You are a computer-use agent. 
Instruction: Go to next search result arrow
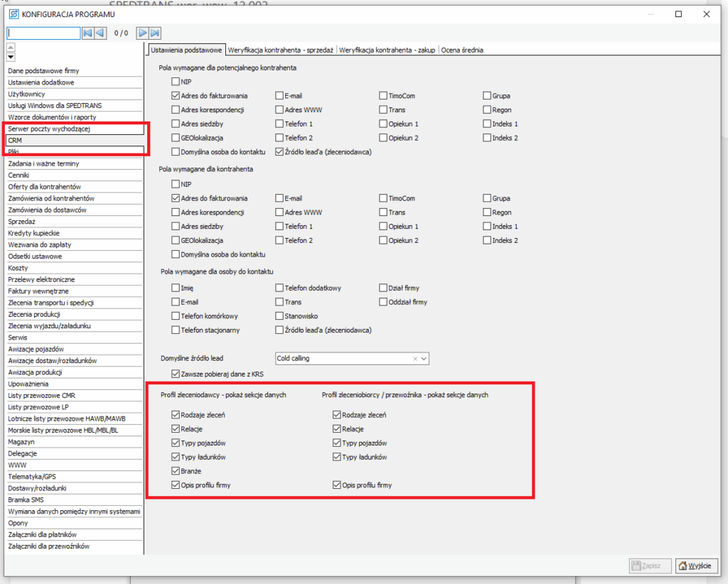pos(142,33)
